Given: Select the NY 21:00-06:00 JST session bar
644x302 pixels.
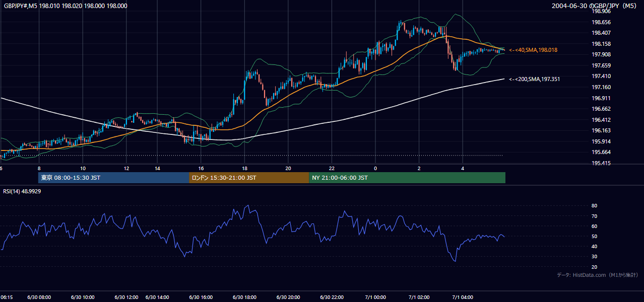Looking at the screenshot, I should click(407, 178).
